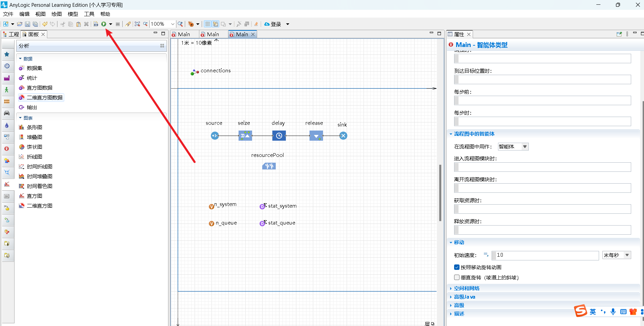Select 输出 palette item
The width and height of the screenshot is (644, 326).
pos(28,107)
